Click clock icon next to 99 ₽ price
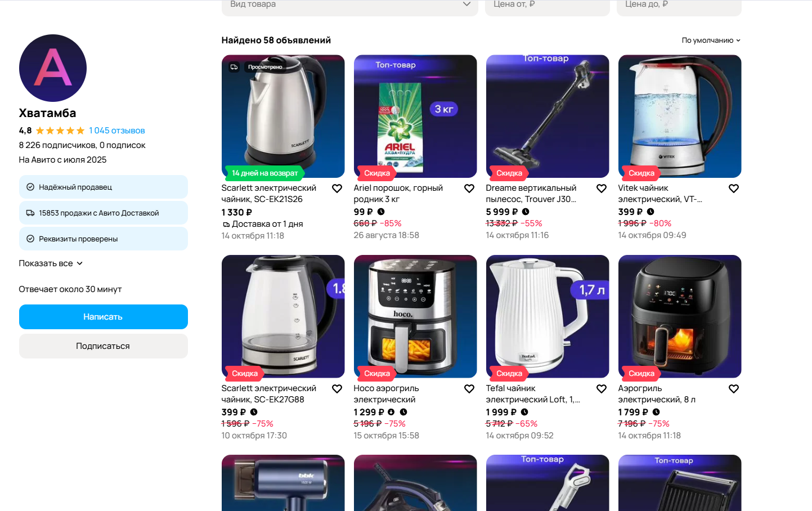The image size is (812, 511). [x=381, y=212]
